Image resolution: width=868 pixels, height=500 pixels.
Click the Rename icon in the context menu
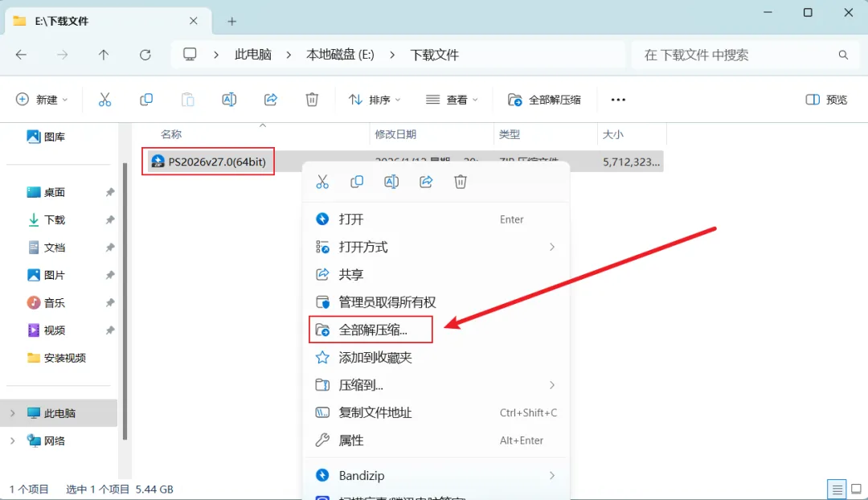391,182
